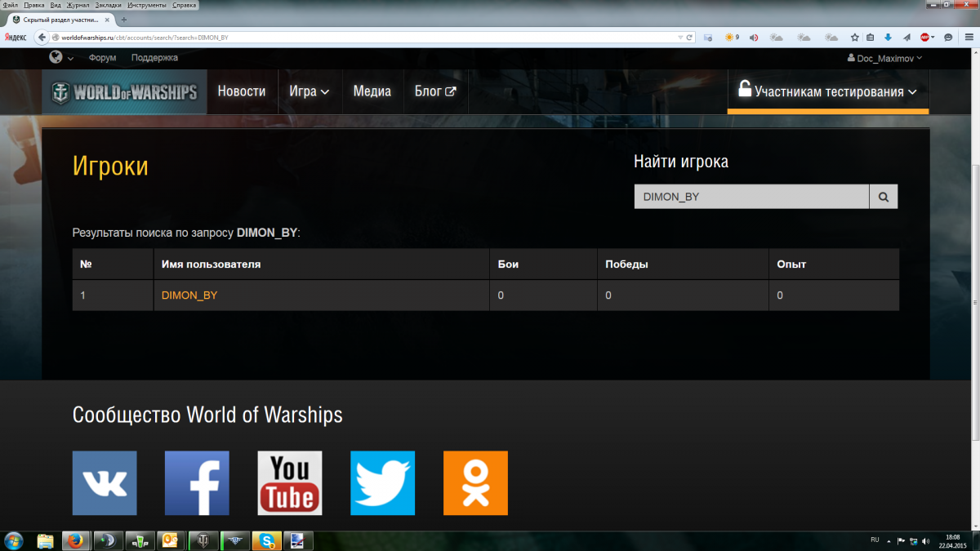Click the RU language indicator in the tray

pos(875,540)
